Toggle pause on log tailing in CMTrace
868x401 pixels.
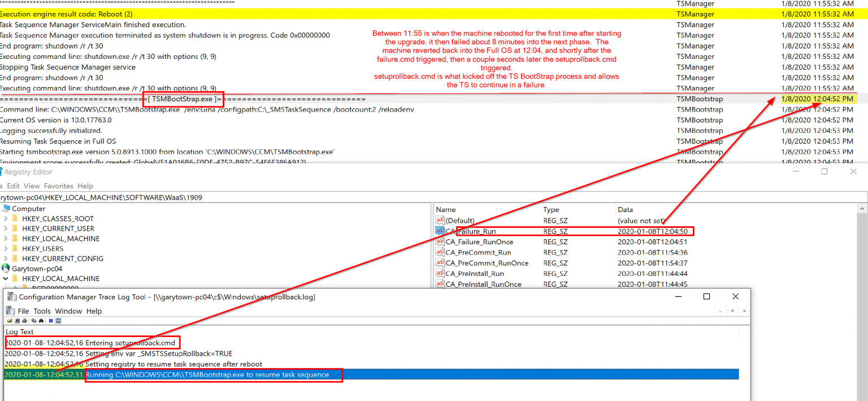51,321
